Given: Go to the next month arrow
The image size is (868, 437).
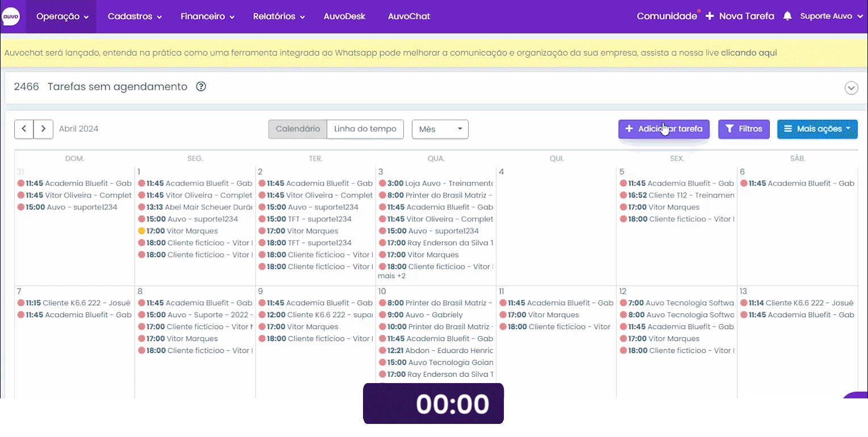Looking at the screenshot, I should [43, 129].
